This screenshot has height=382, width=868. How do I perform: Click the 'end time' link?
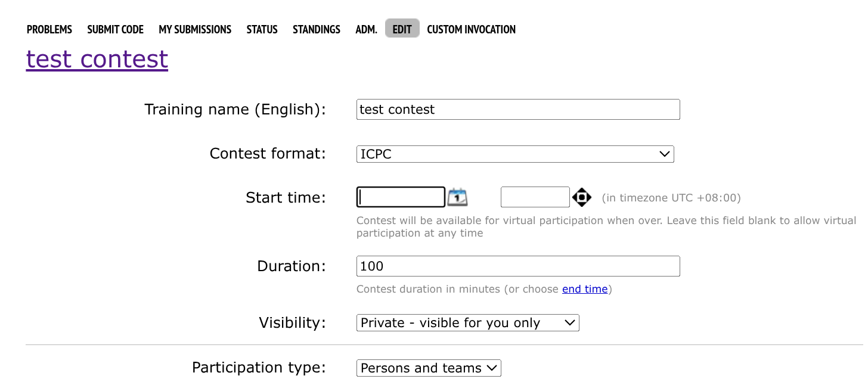[584, 289]
